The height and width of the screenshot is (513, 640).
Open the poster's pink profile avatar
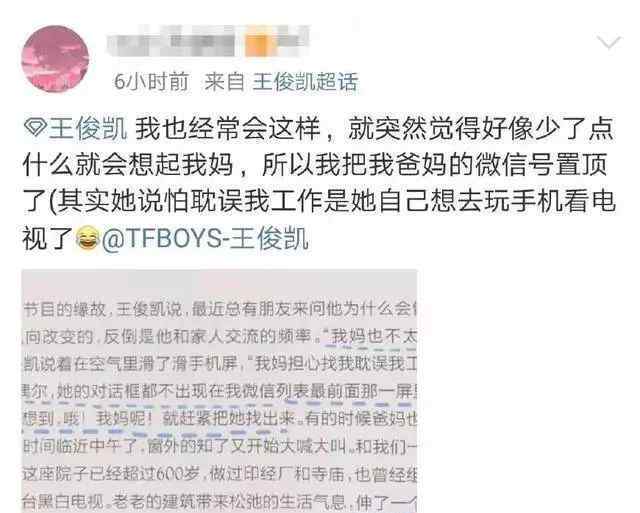coord(55,59)
